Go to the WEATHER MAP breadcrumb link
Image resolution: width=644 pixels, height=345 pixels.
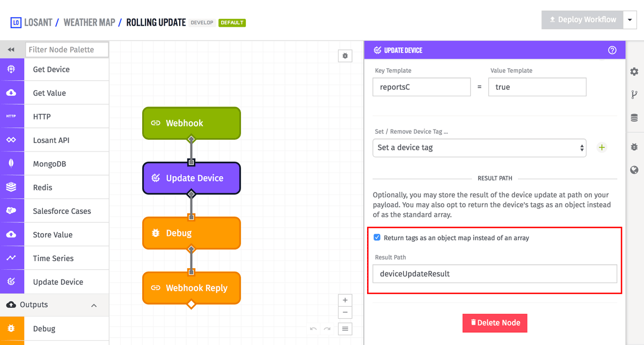pos(89,23)
